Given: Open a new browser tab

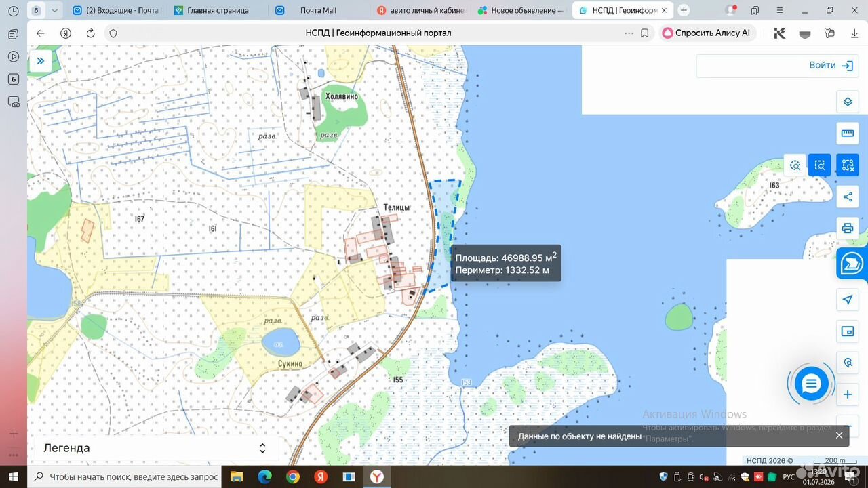Looking at the screenshot, I should click(684, 10).
